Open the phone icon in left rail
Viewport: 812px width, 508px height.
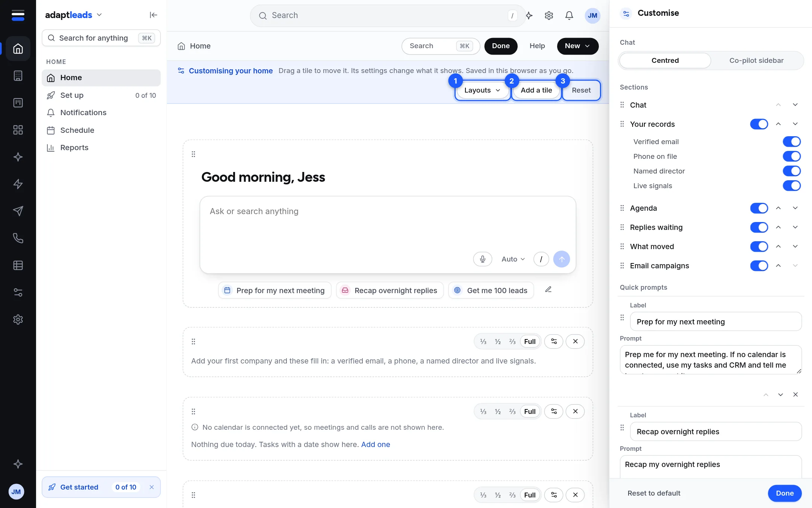coord(18,238)
